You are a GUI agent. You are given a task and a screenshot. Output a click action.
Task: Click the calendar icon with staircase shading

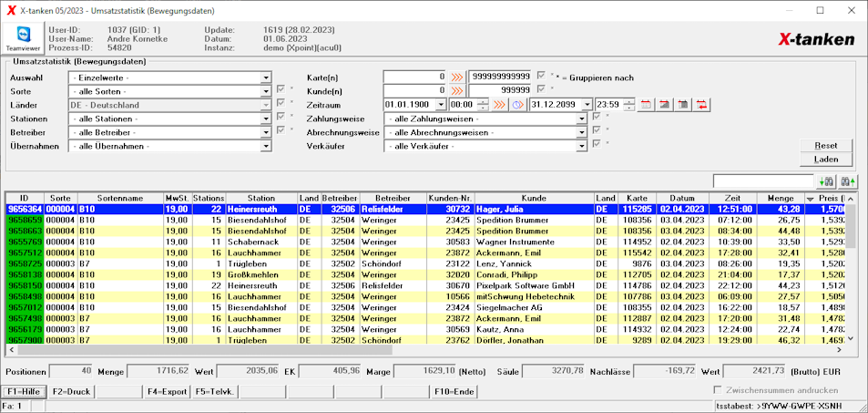664,104
